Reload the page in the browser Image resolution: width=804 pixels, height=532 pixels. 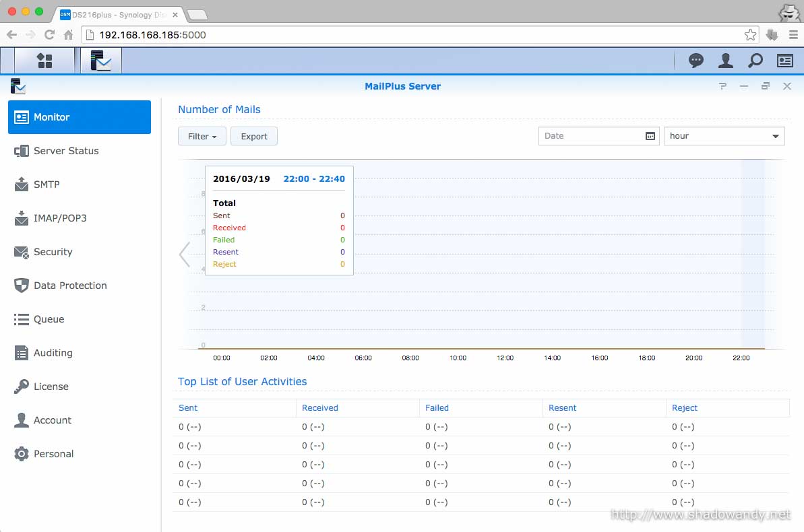(x=49, y=35)
